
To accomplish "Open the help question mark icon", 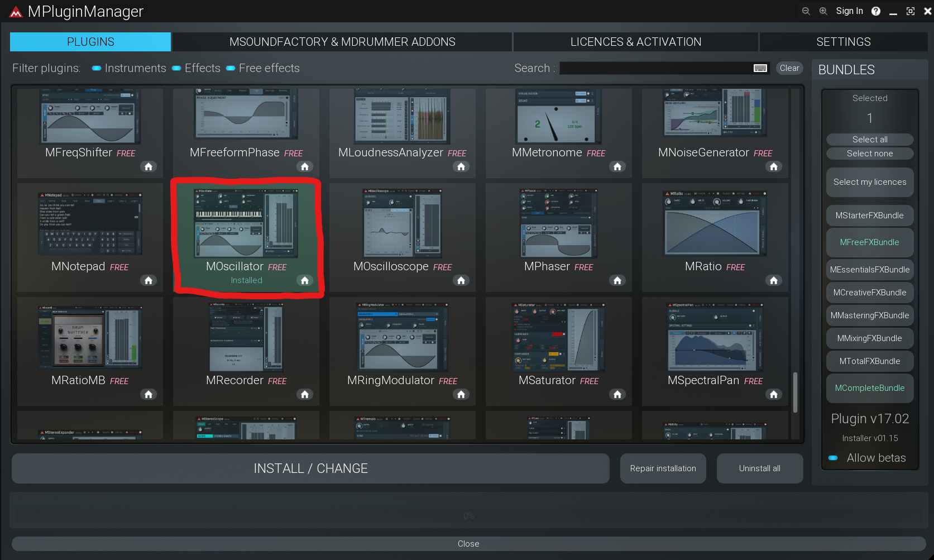I will (876, 11).
